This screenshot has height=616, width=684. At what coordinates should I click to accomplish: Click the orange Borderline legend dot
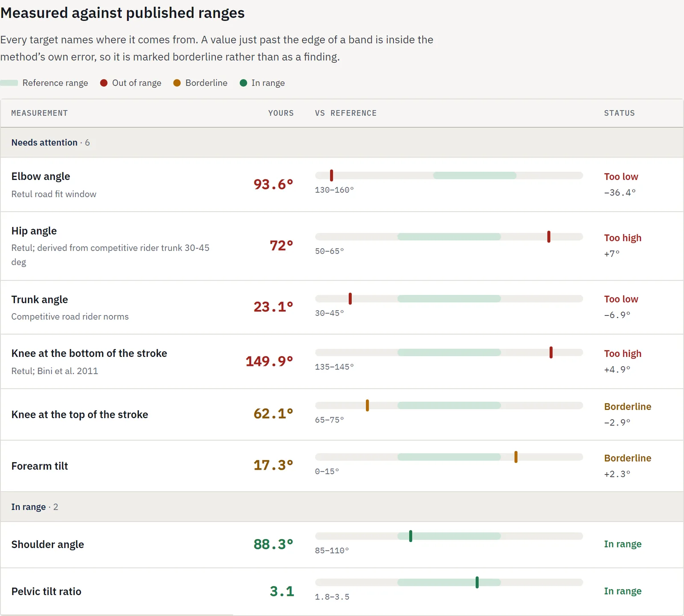click(177, 83)
